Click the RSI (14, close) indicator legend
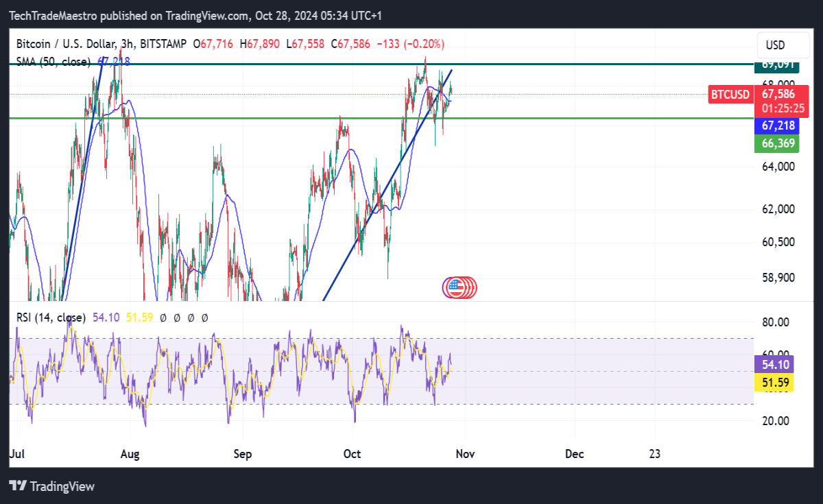The width and height of the screenshot is (823, 504). tap(51, 317)
